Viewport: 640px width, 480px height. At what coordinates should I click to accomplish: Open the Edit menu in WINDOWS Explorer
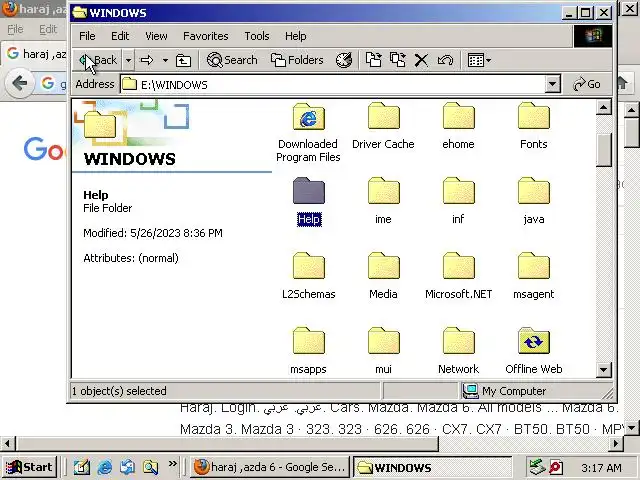click(120, 36)
